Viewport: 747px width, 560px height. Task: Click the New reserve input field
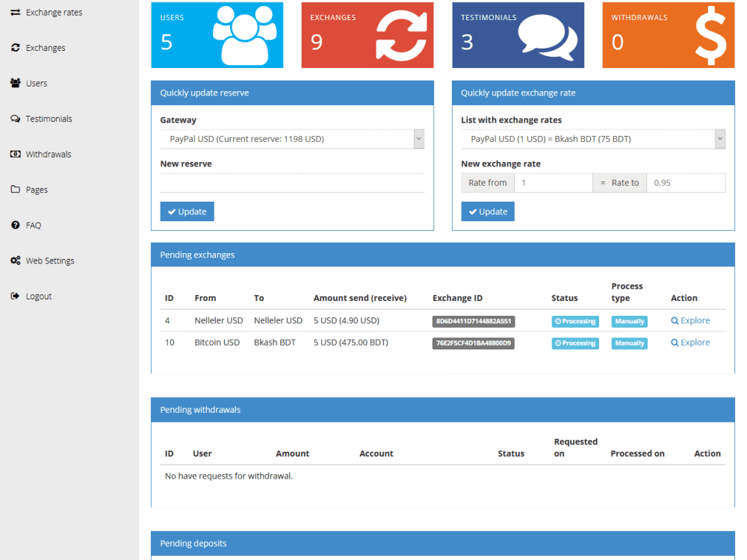tap(292, 183)
